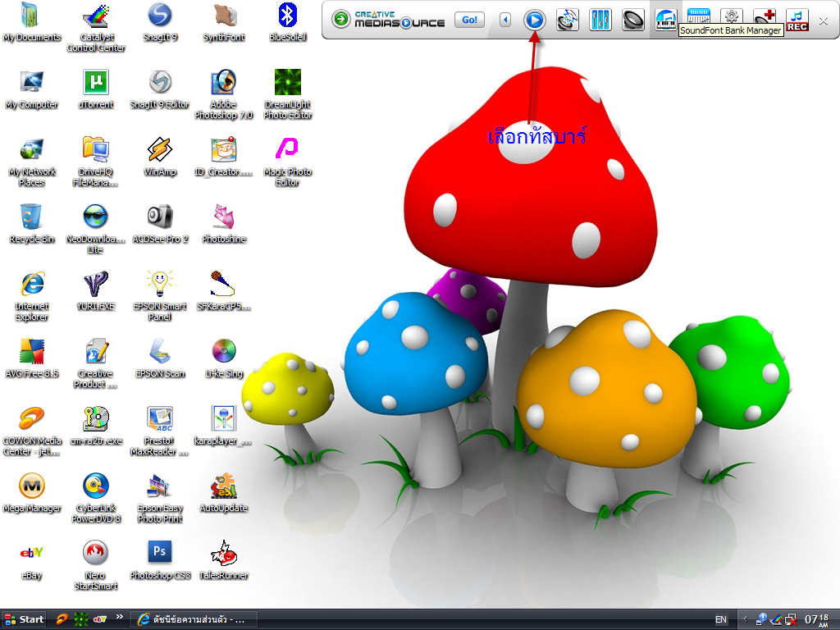Open the Recycle Bin
The width and height of the screenshot is (840, 630).
coord(32,224)
